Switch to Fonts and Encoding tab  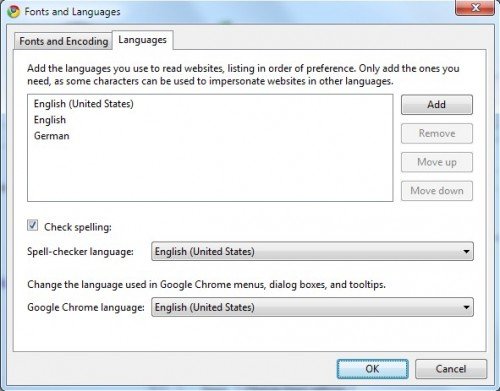(63, 41)
